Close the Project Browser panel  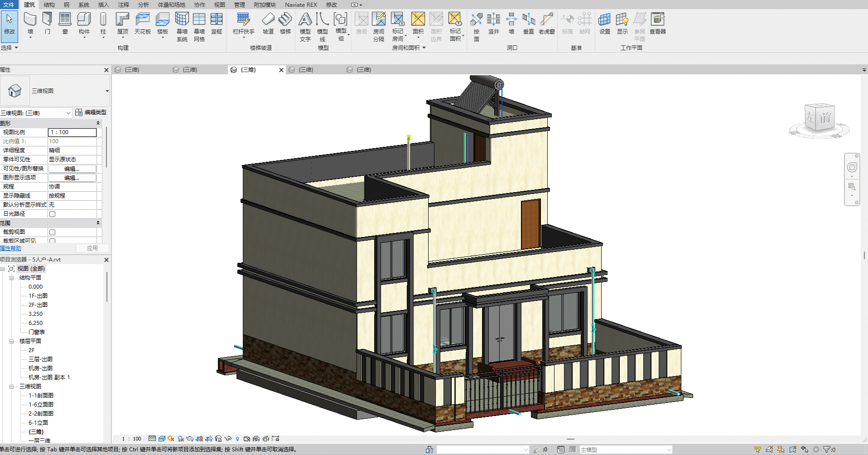point(106,260)
